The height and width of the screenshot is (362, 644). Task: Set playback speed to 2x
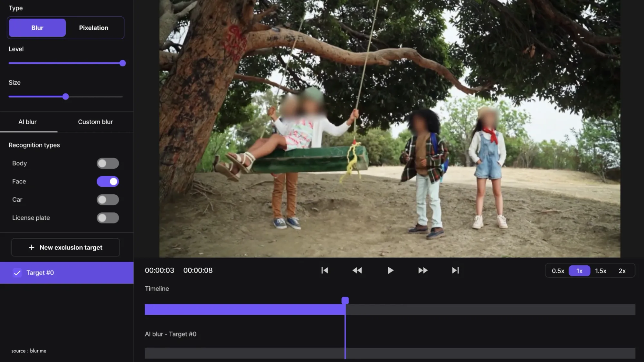[x=622, y=271]
